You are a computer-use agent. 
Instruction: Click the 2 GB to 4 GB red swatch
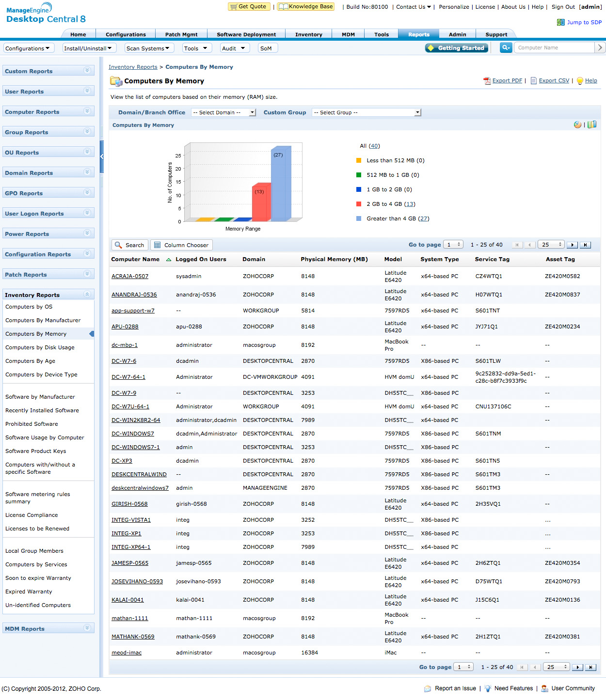tap(359, 204)
